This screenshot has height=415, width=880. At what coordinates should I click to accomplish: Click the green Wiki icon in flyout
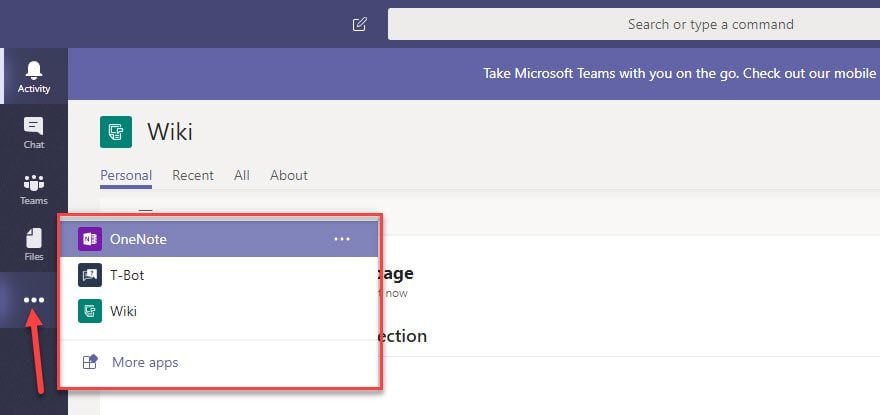click(90, 311)
